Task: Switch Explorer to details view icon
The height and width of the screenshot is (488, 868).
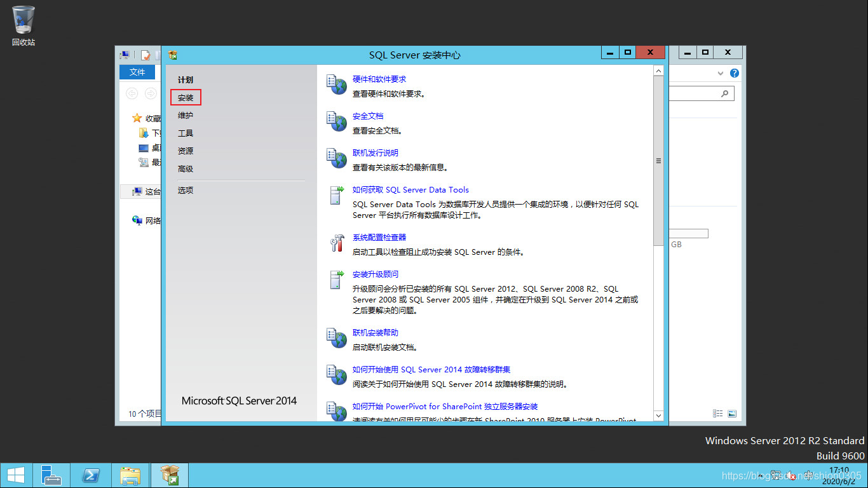Action: [718, 413]
